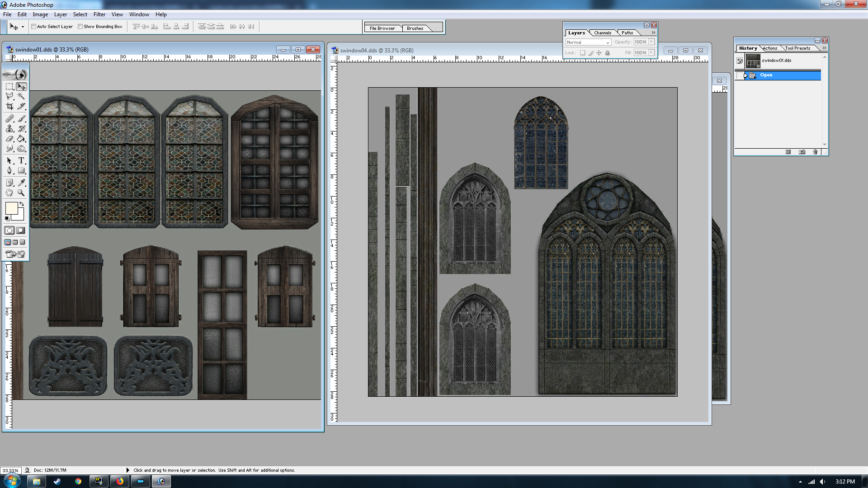
Task: Select Standard Screen Mode button
Action: pos(8,242)
